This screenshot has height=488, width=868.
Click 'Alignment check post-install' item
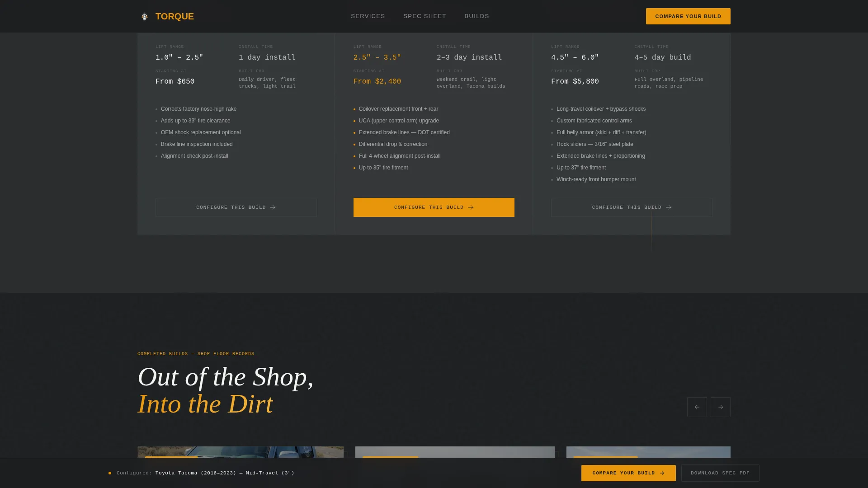[x=194, y=156]
